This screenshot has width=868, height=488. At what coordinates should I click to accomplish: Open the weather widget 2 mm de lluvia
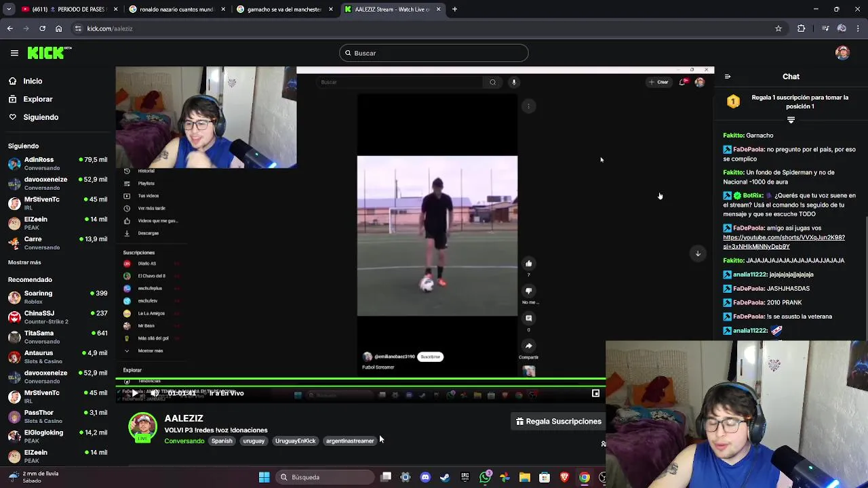[x=34, y=477]
